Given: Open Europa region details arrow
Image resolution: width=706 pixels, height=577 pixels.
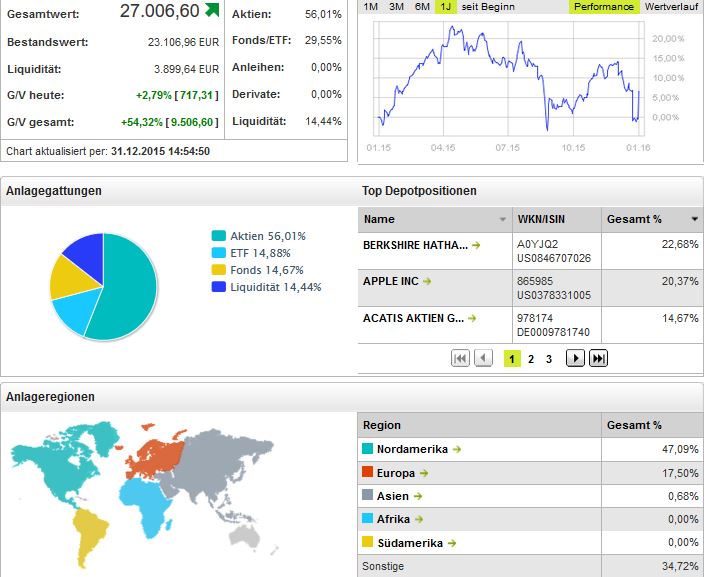Looking at the screenshot, I should pos(424,473).
